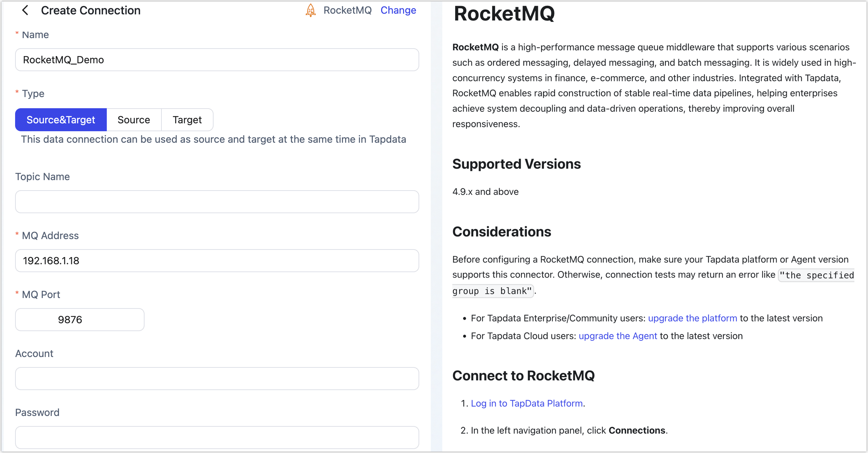Click the RocketMQ documentation heading
The width and height of the screenshot is (868, 453).
click(504, 14)
